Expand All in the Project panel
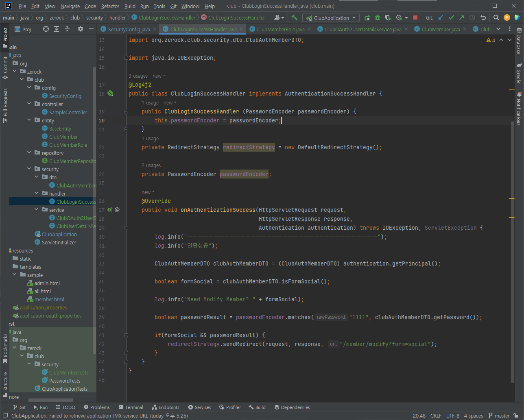 [x=57, y=29]
